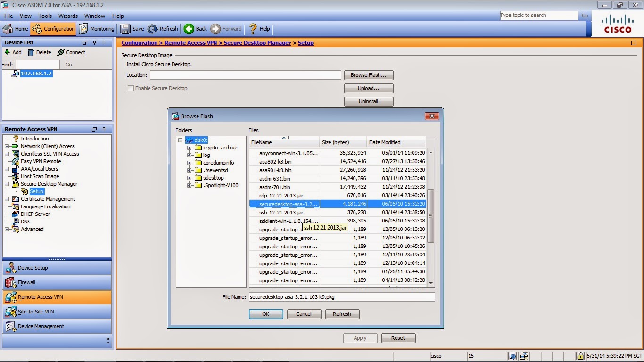The image size is (644, 362).
Task: Click the Upload... button
Action: 369,88
